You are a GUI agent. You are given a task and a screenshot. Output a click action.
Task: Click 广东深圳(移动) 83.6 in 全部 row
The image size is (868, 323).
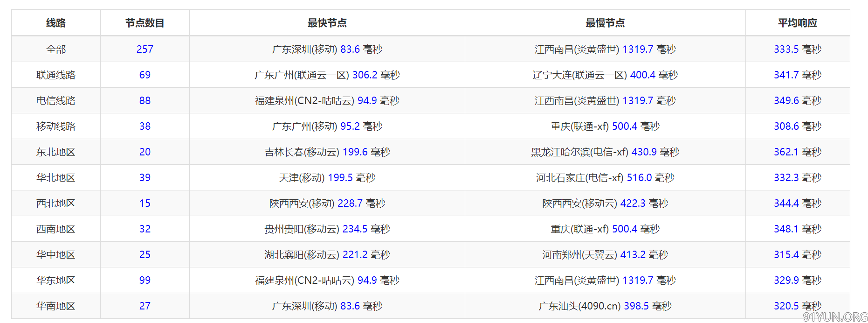coord(327,49)
